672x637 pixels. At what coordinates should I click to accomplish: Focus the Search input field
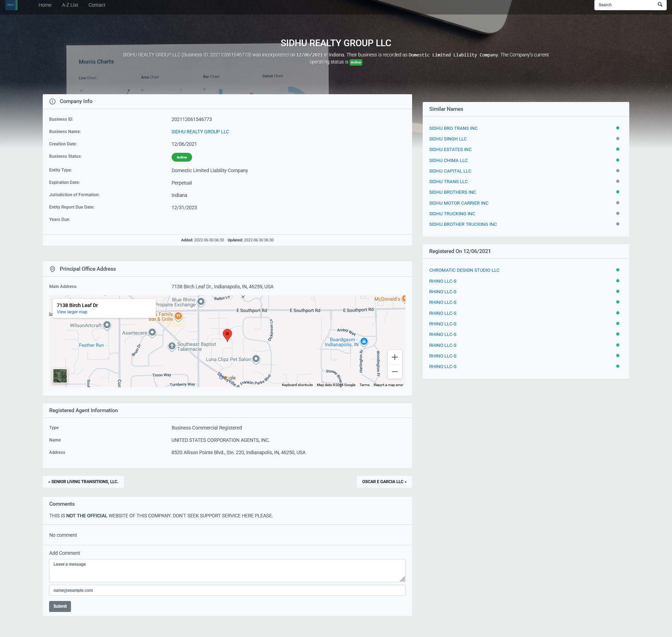click(x=625, y=5)
